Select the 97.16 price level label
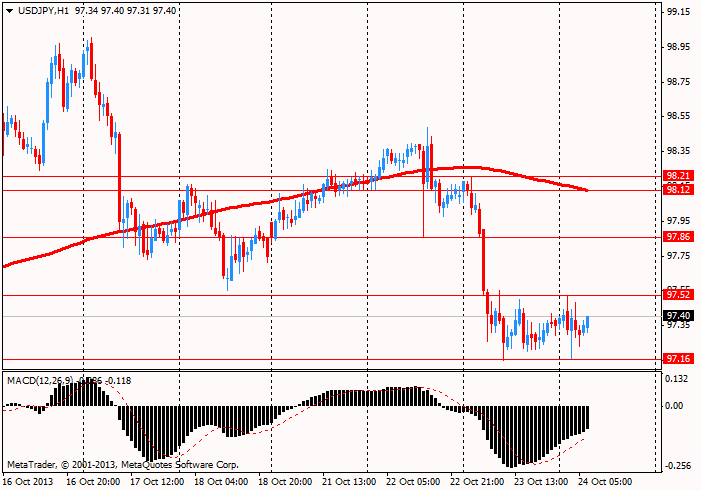Viewport: 701px width, 490px height. [x=678, y=358]
